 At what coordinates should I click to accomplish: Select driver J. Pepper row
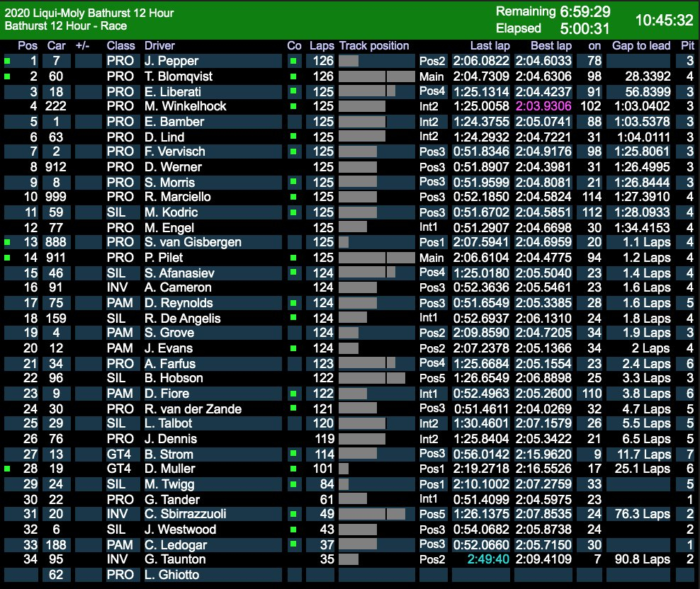tap(349, 61)
